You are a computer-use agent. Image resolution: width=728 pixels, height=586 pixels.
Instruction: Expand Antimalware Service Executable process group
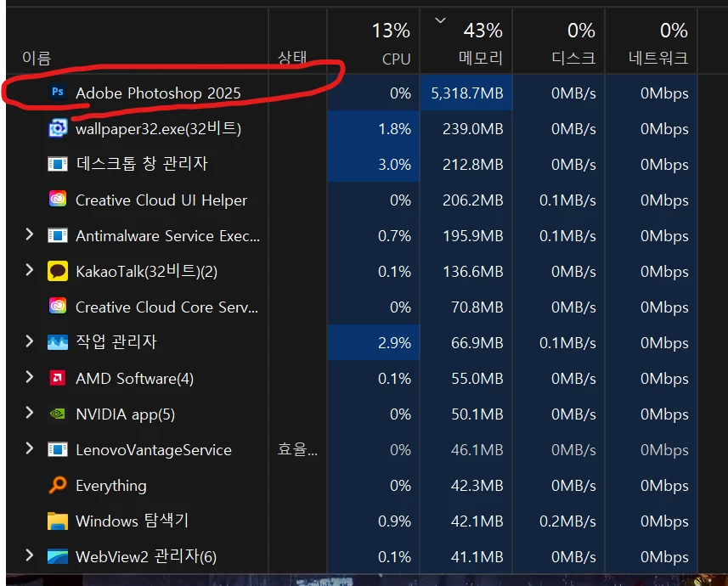pyautogui.click(x=29, y=234)
